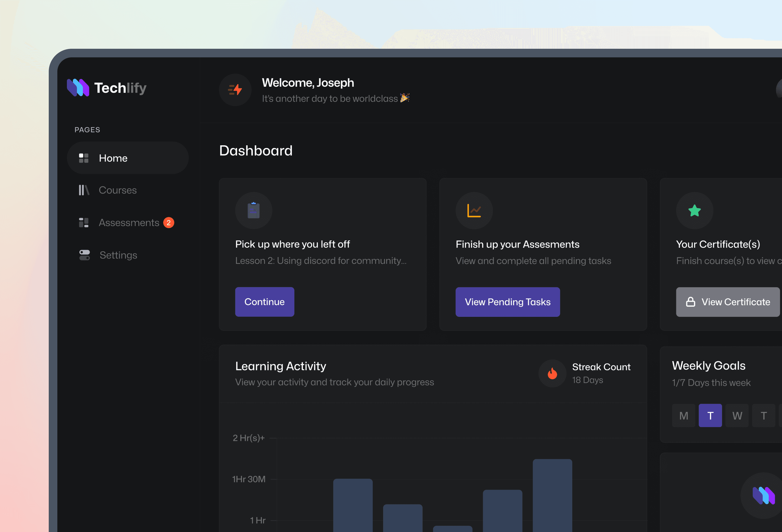
Task: Open the Home page
Action: (x=128, y=158)
